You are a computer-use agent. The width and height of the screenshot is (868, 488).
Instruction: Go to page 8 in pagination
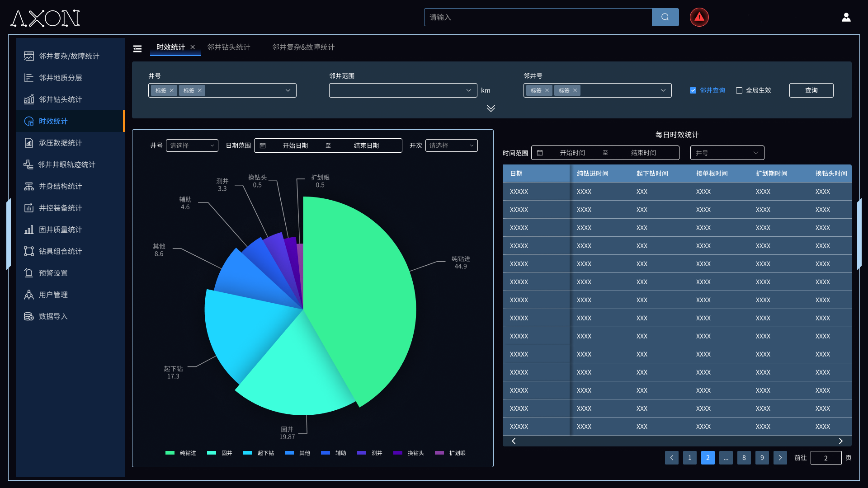744,458
